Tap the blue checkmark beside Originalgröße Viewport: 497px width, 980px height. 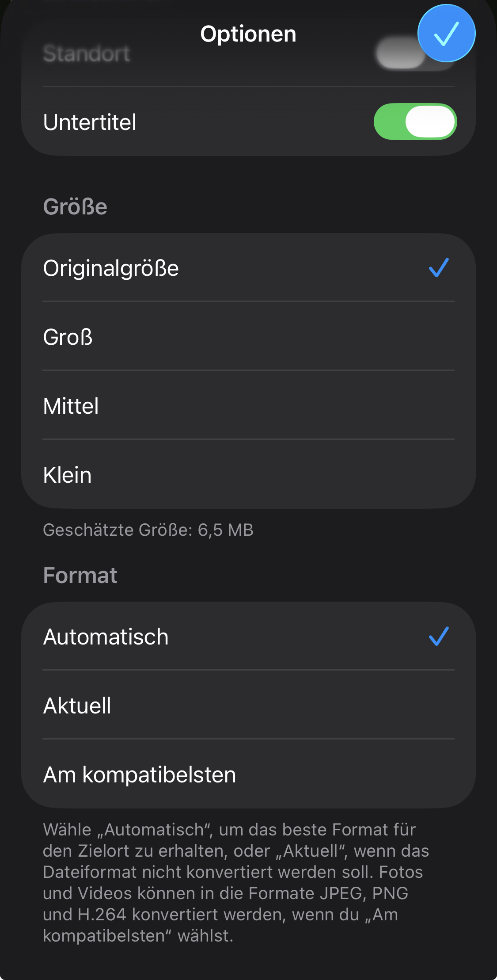439,268
